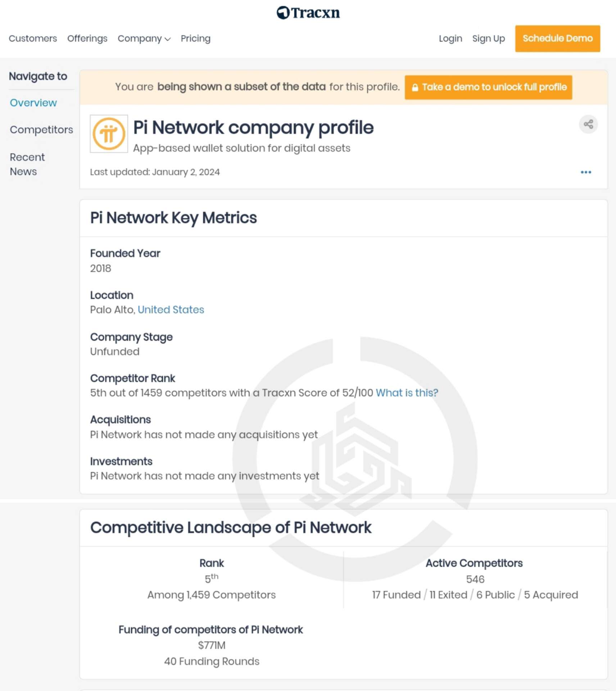Click the Login link

click(x=450, y=39)
